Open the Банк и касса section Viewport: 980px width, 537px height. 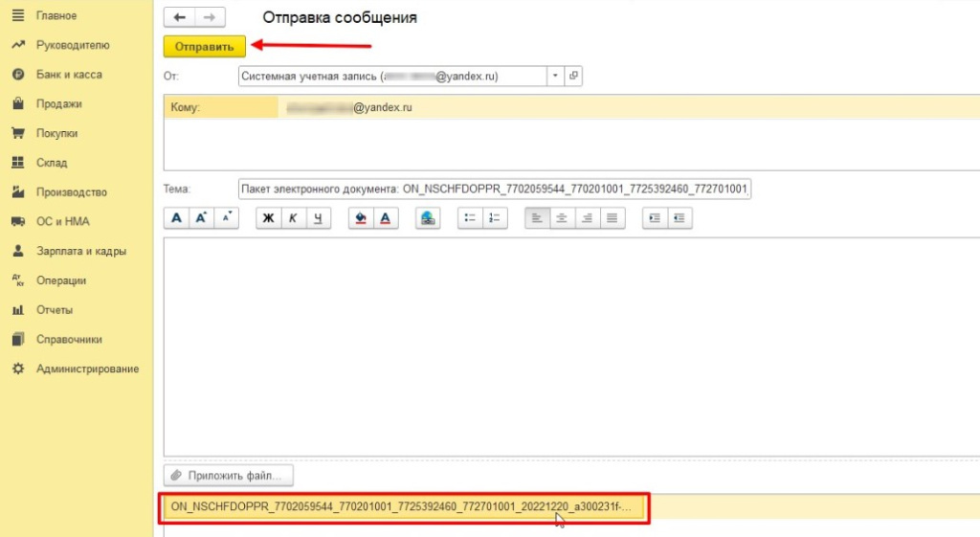pyautogui.click(x=69, y=75)
